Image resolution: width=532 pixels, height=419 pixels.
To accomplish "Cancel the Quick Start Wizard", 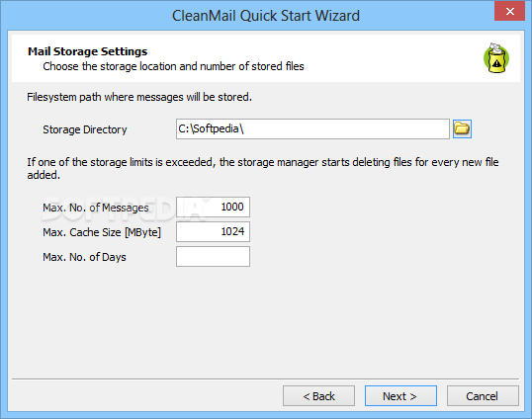I will click(483, 396).
